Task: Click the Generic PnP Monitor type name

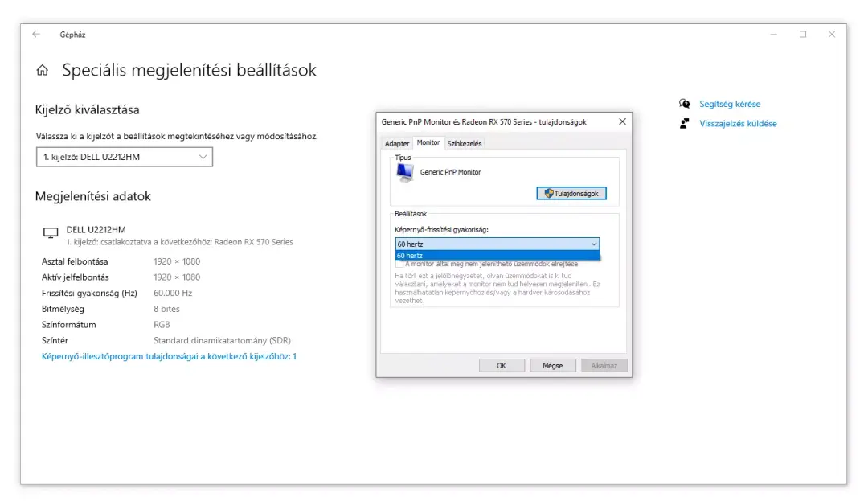Action: 450,172
